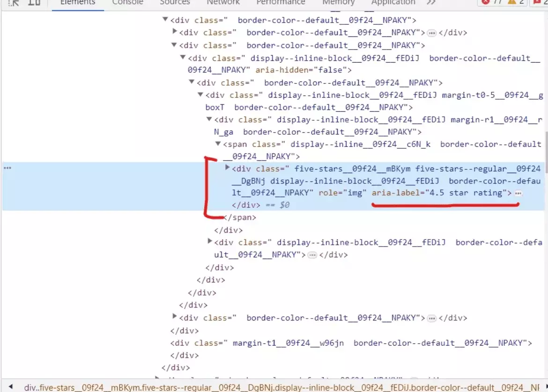Open the Performance tab
The height and width of the screenshot is (392, 548).
[281, 2]
